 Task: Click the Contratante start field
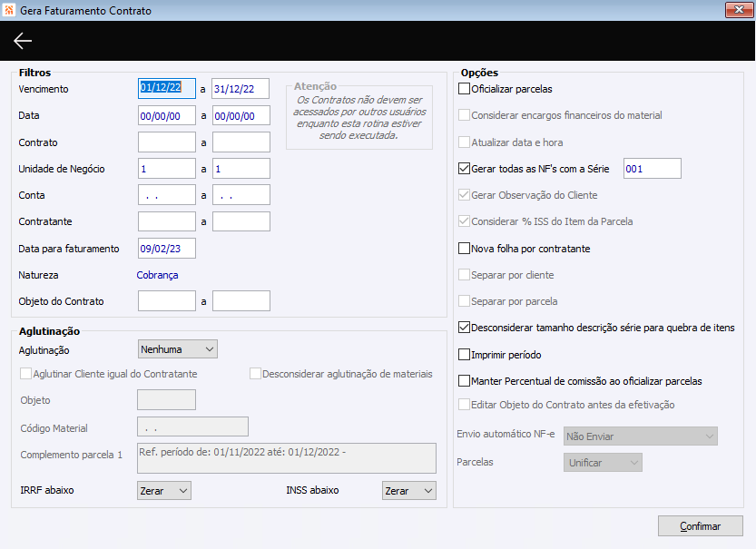[167, 221]
